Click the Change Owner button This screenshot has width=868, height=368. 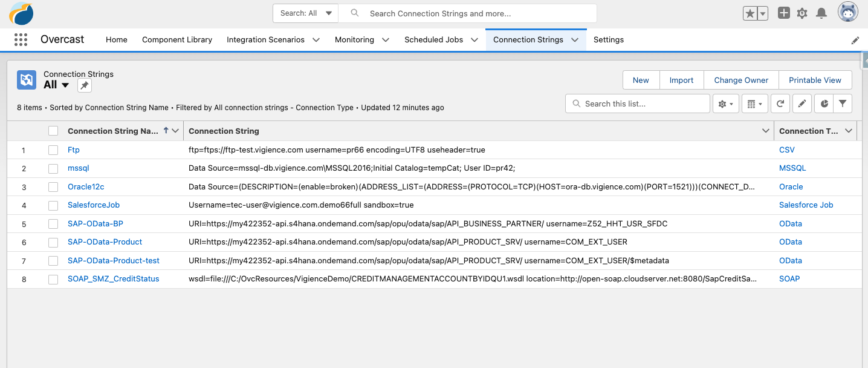tap(741, 80)
